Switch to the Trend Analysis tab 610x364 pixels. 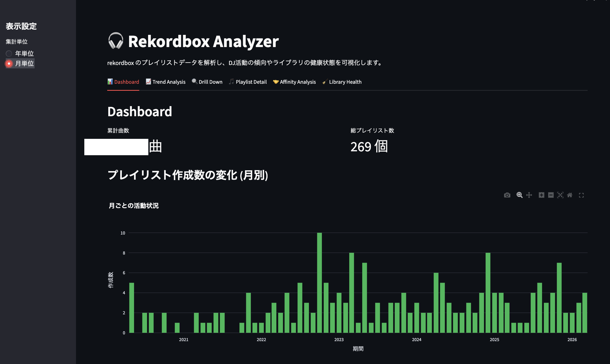coord(166,82)
